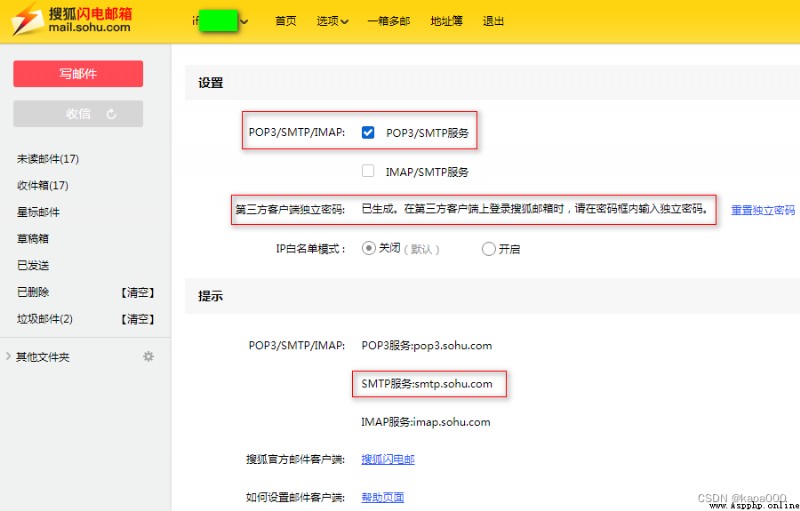Click the 第三方客户端独立密码 label

(290, 210)
